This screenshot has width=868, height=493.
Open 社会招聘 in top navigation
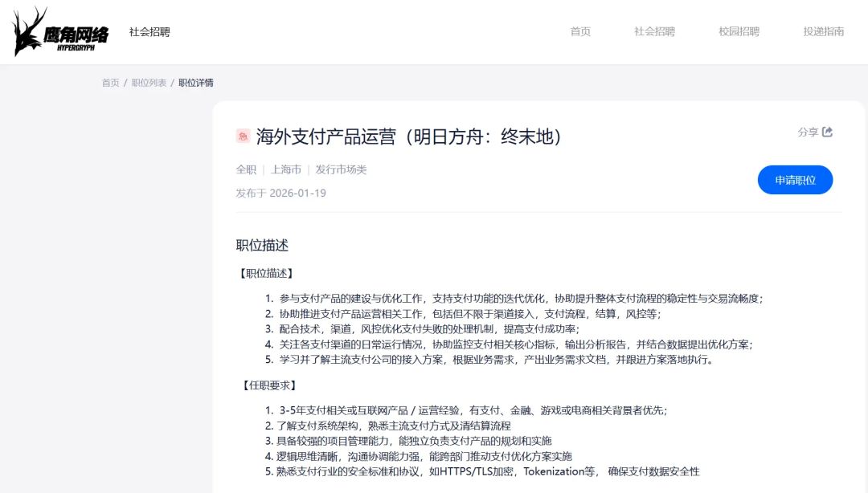tap(654, 31)
